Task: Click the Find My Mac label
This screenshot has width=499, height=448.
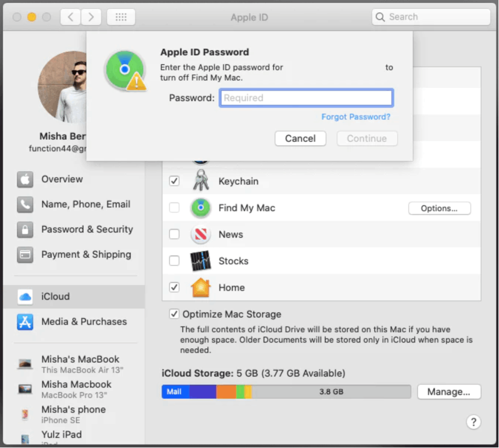Action: pyautogui.click(x=247, y=208)
